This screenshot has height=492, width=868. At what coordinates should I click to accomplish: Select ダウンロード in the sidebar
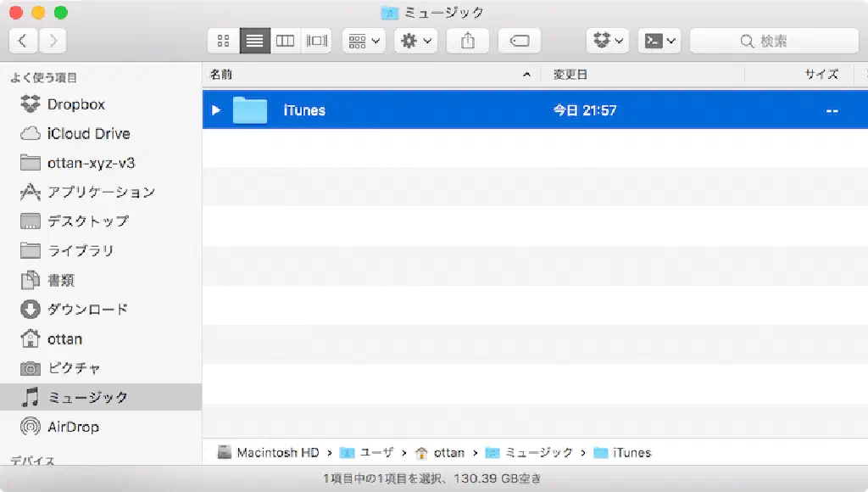[87, 310]
